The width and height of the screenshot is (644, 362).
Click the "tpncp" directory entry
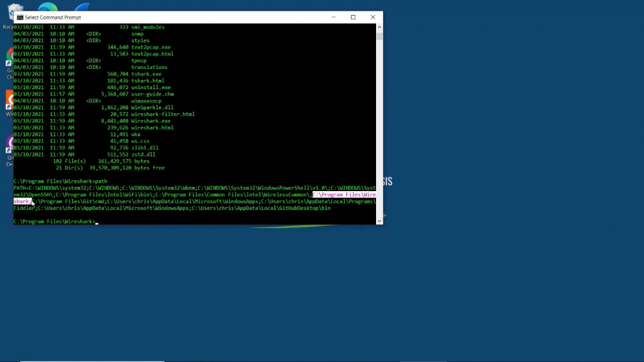tap(139, 61)
